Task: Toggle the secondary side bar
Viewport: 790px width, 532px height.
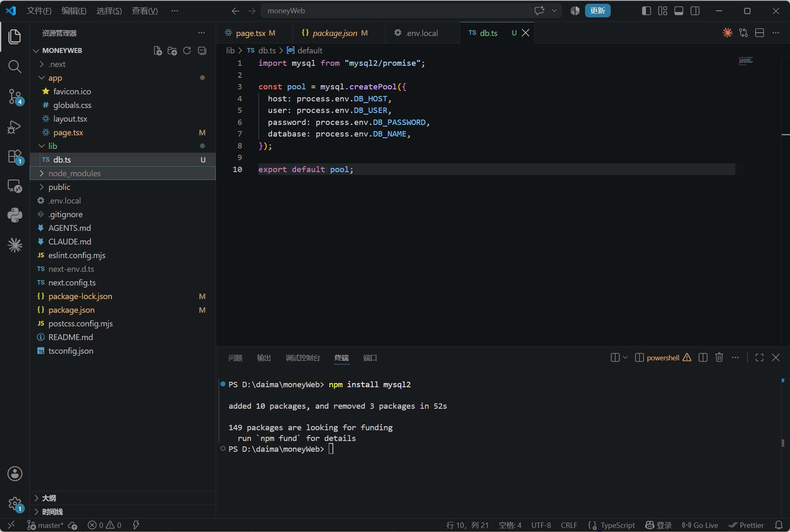Action: (695, 11)
